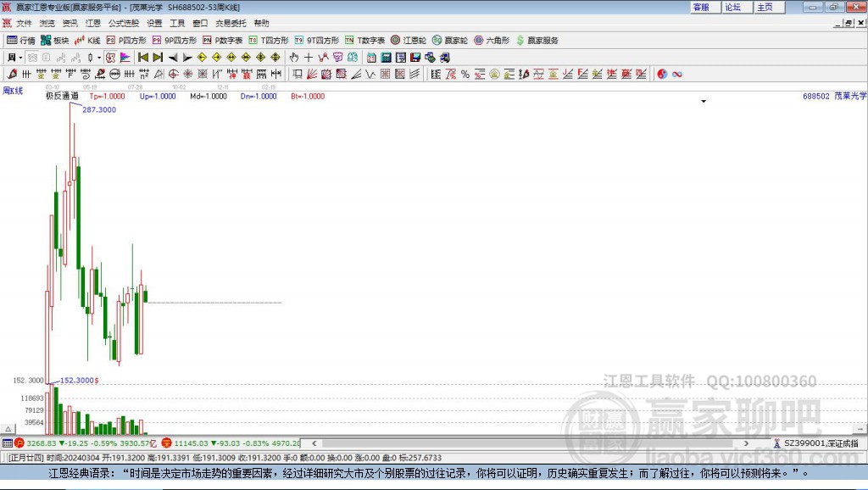
Task: Click the 688502 茂莱光学 stock label
Action: click(834, 96)
